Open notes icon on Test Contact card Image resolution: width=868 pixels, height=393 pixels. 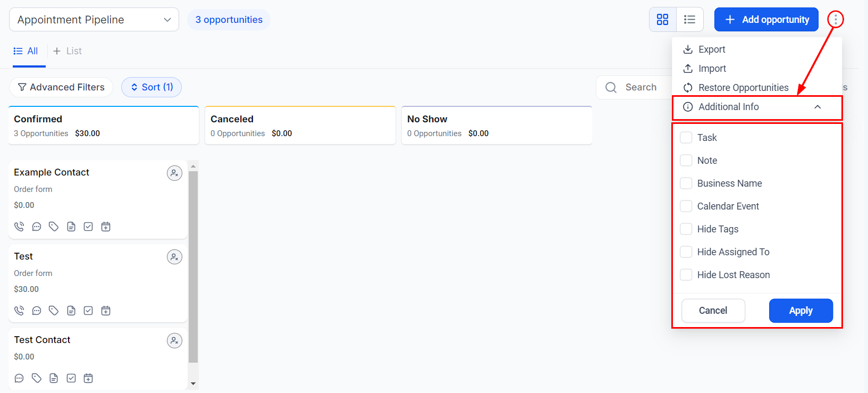(54, 378)
